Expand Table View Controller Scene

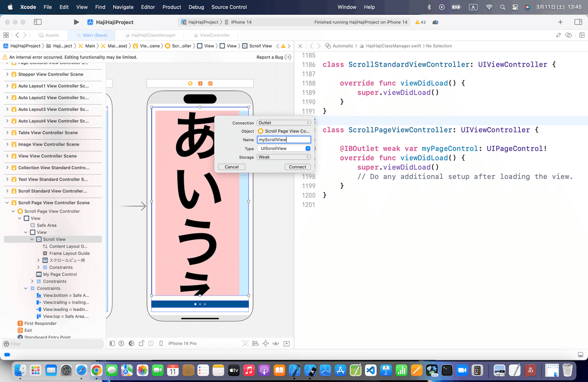click(x=7, y=133)
